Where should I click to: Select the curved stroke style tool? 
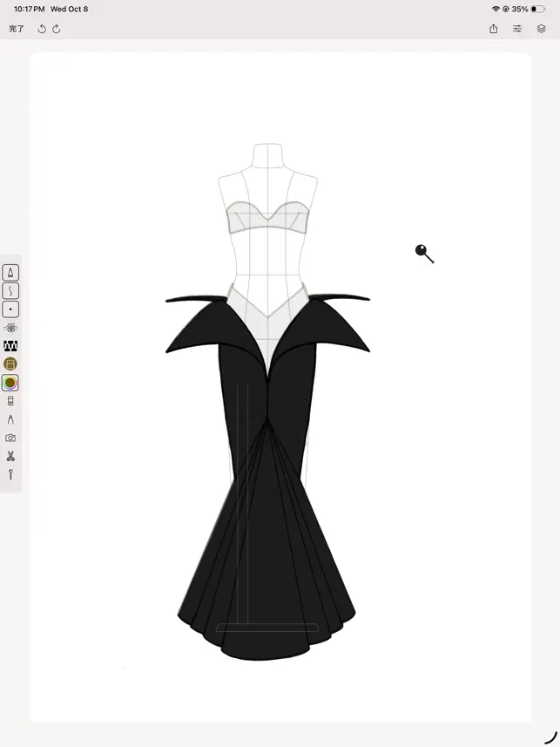[10, 290]
